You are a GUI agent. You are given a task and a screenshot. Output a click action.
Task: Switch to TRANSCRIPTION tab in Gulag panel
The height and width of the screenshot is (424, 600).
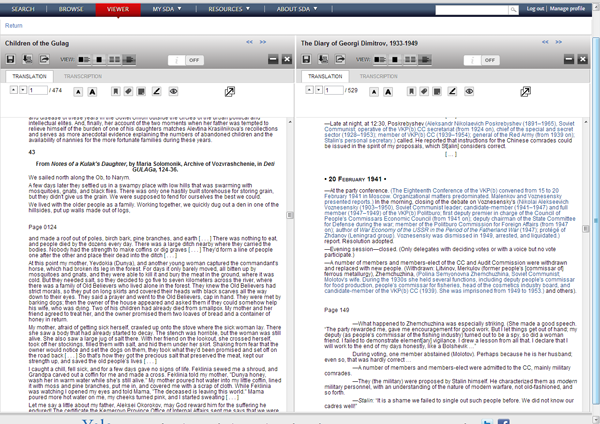pos(83,76)
